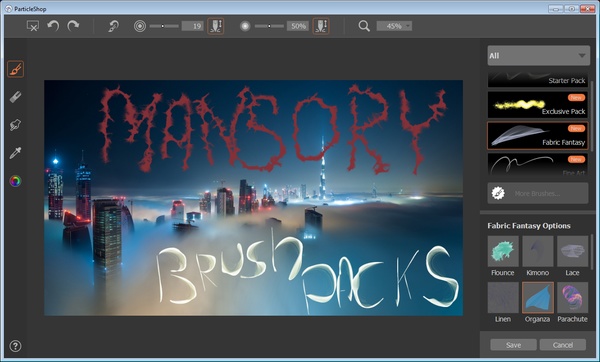Click the painting canvas image
The height and width of the screenshot is (362, 600).
coord(253,198)
